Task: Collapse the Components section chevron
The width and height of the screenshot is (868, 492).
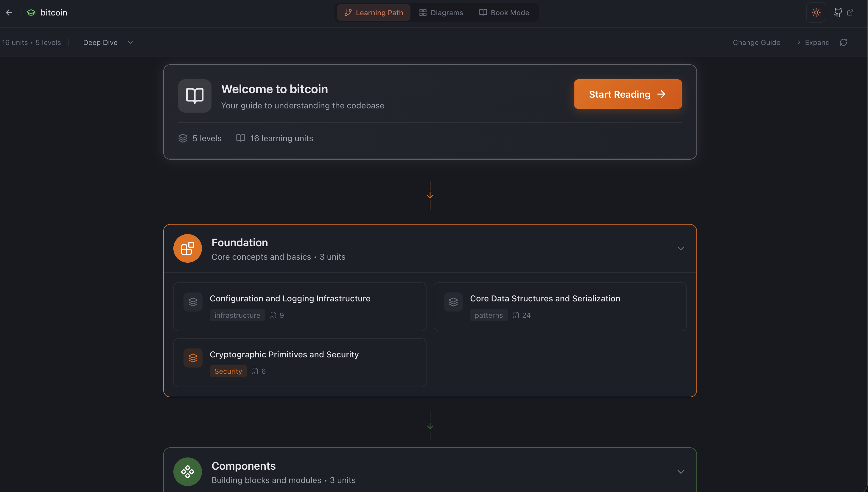Action: click(x=680, y=472)
